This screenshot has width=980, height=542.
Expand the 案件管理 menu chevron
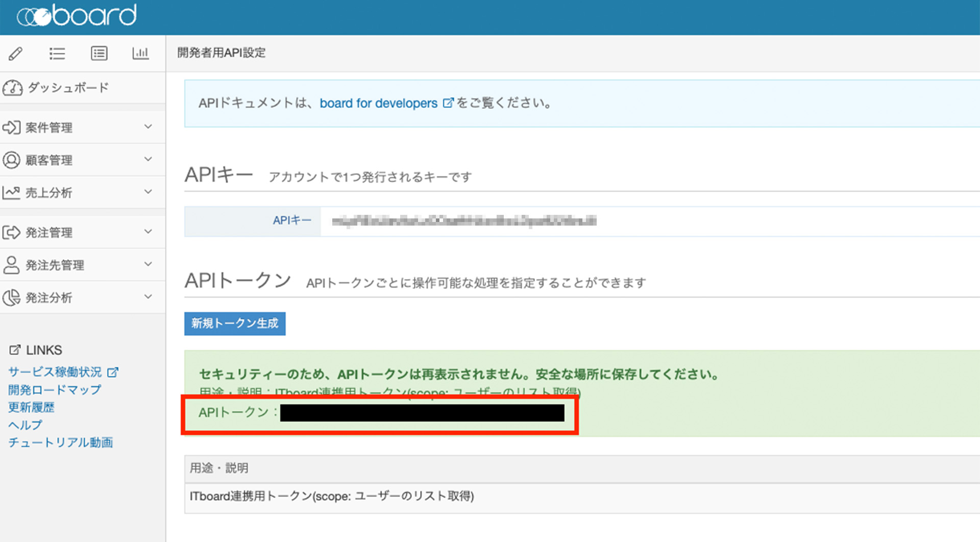(x=148, y=127)
